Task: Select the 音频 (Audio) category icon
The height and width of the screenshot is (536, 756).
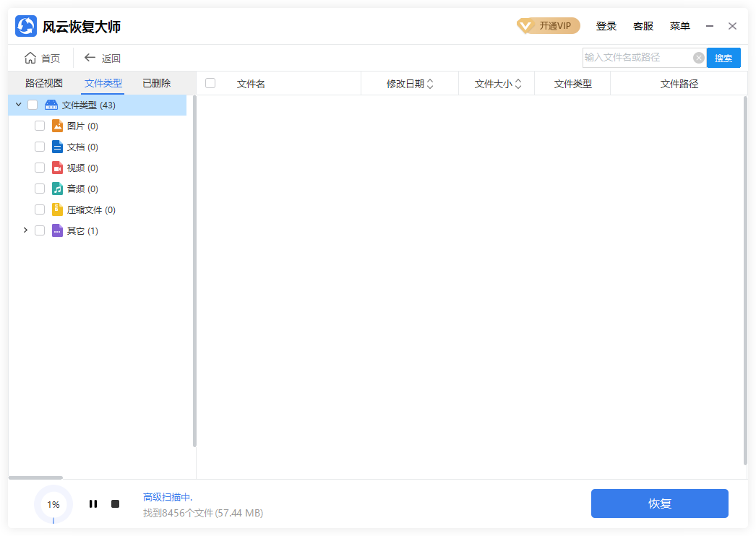Action: [58, 188]
